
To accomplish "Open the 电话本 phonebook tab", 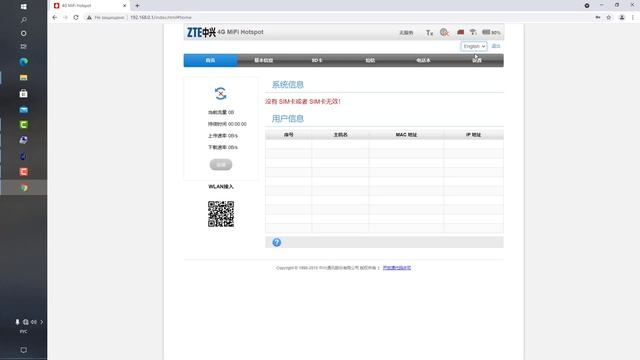I will 423,60.
